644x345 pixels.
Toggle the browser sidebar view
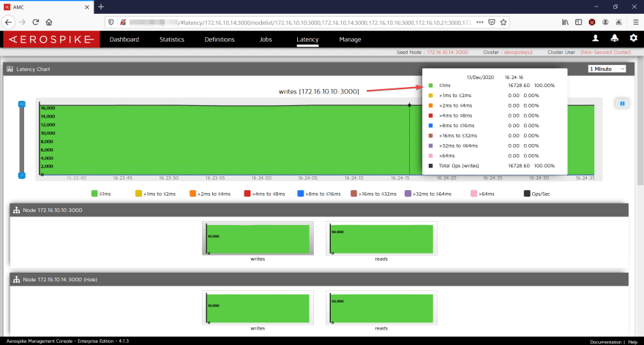pos(578,22)
